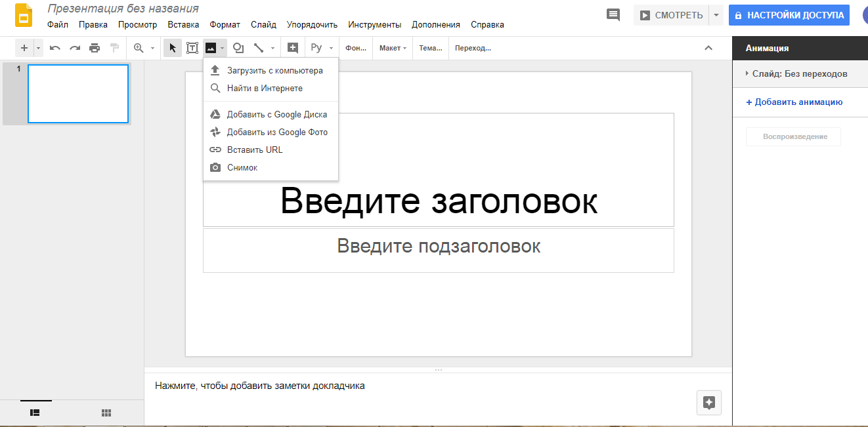The image size is (868, 427).
Task: Click the comment history icon in the header
Action: coord(613,14)
